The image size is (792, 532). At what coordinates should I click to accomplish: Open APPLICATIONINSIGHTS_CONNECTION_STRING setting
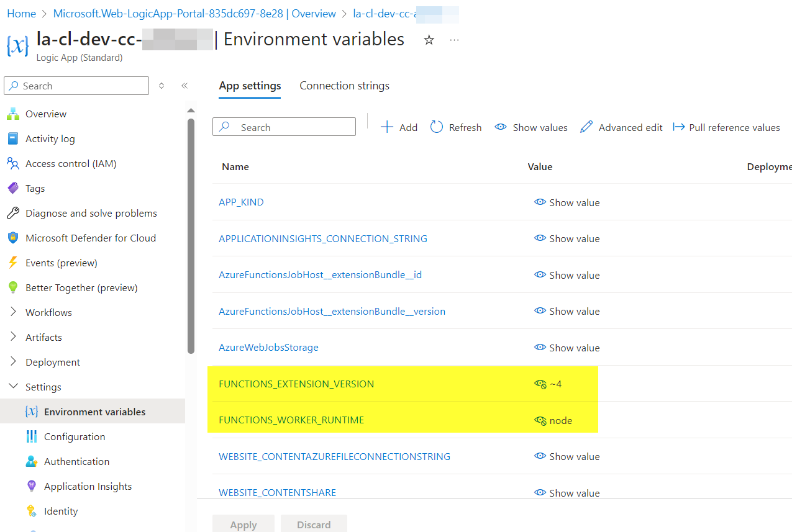tap(323, 238)
